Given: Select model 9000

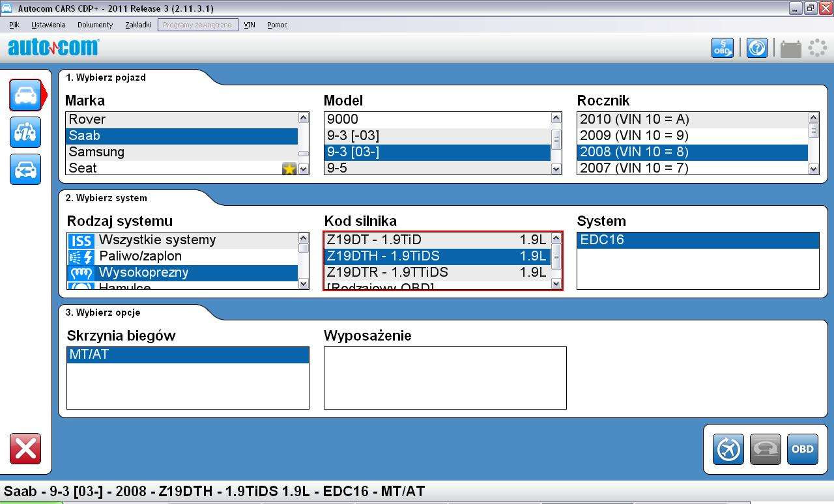Looking at the screenshot, I should coord(437,119).
